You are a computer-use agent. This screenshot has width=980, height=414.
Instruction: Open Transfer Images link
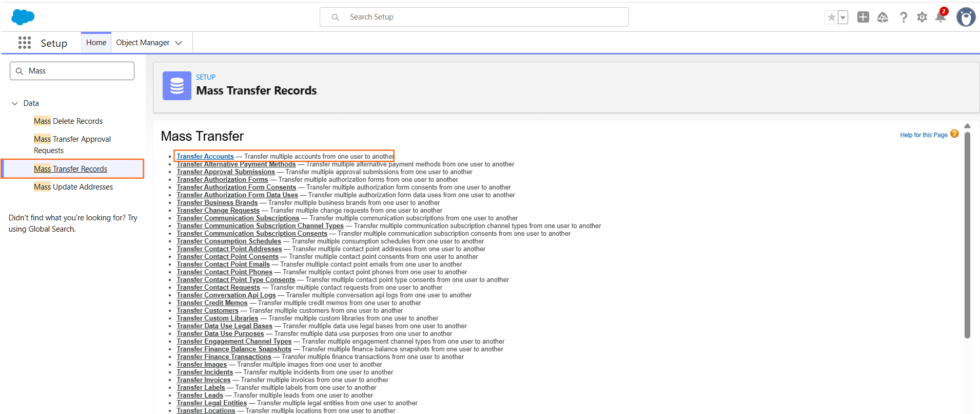click(202, 365)
